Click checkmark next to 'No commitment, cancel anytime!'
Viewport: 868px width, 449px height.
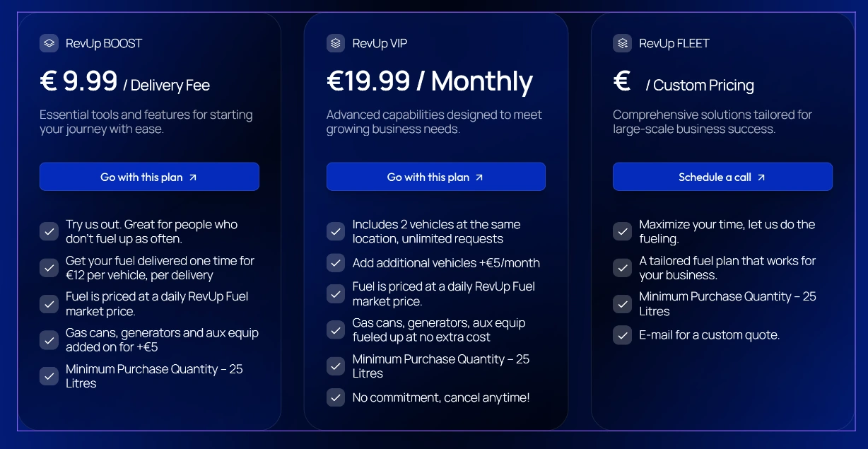pos(336,397)
